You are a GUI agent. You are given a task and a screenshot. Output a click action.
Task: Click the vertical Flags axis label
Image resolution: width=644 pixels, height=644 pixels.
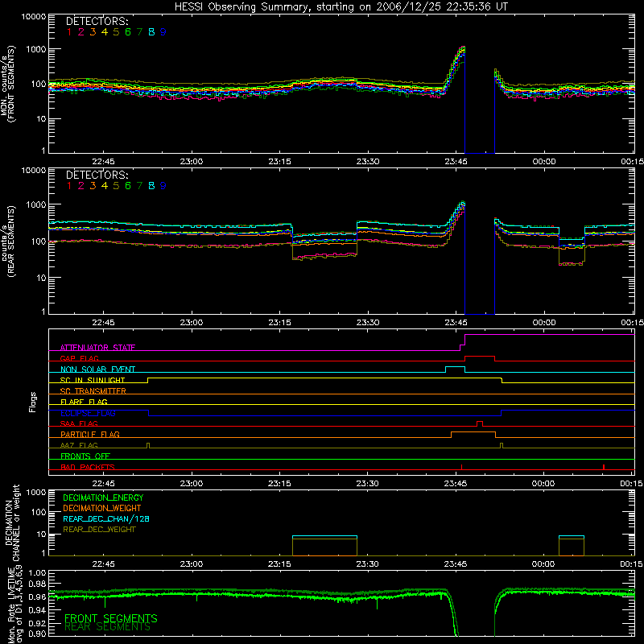pyautogui.click(x=33, y=402)
